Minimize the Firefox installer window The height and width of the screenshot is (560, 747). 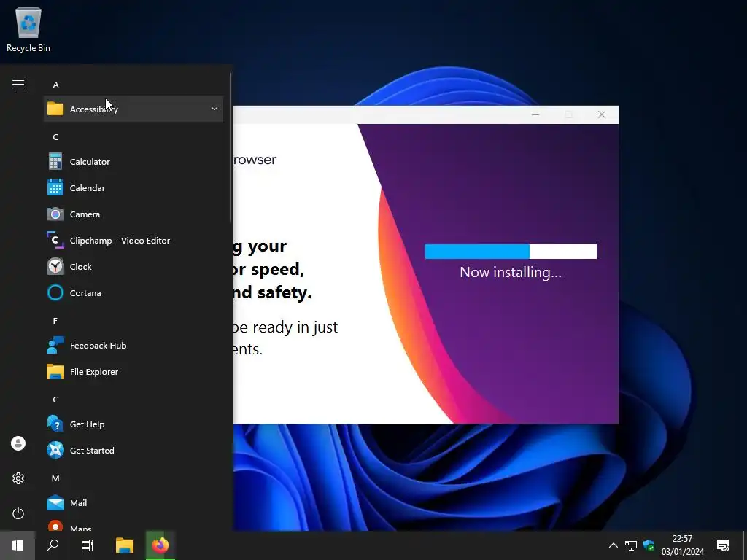[x=535, y=114]
